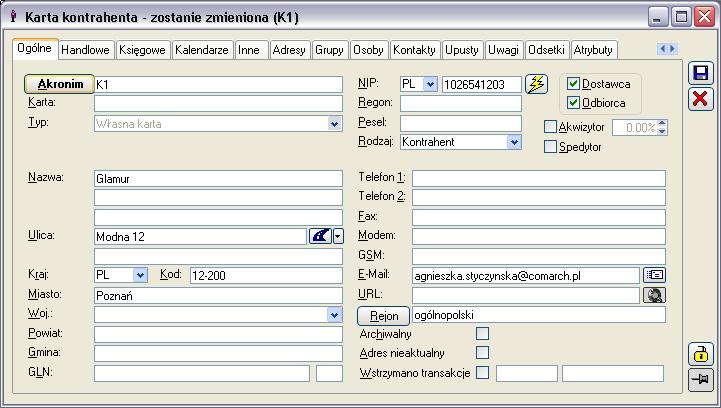
Task: Tick the Wstrzymano transakcje checkbox
Action: [x=482, y=373]
